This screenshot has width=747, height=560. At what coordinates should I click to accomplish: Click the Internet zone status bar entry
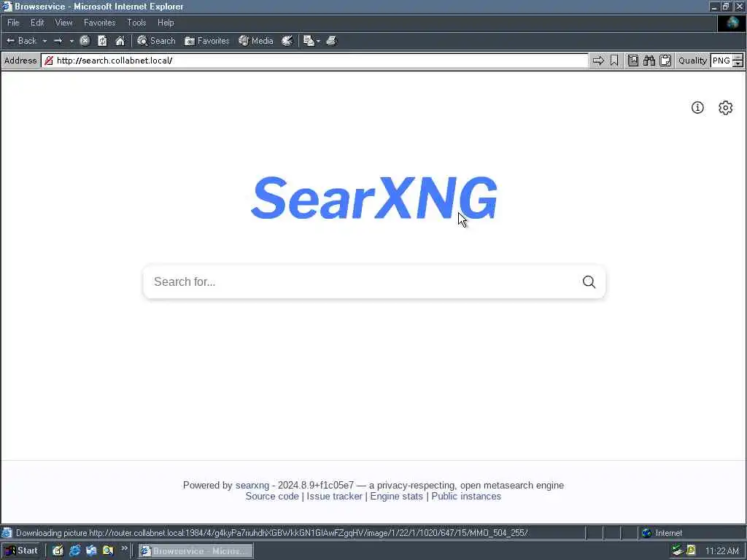click(x=662, y=533)
